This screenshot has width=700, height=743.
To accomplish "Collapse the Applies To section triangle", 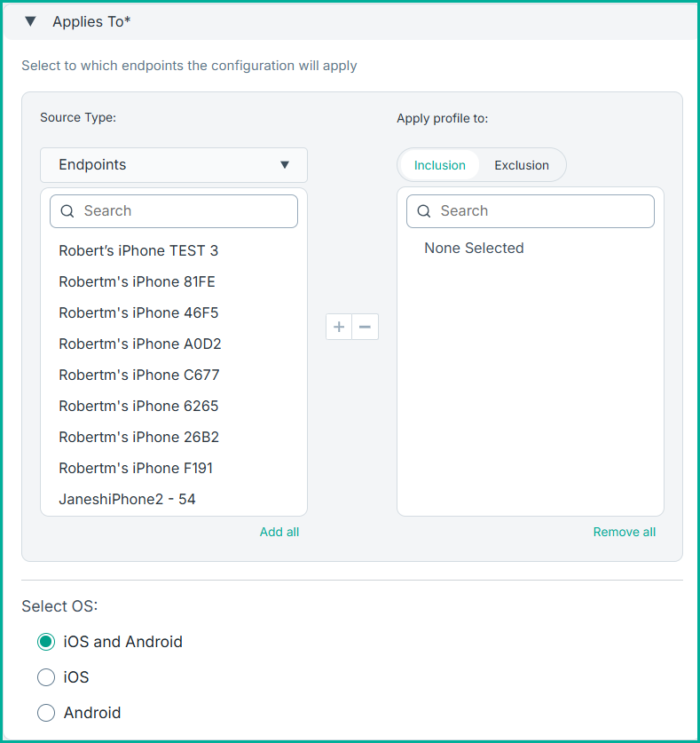I will pos(31,21).
